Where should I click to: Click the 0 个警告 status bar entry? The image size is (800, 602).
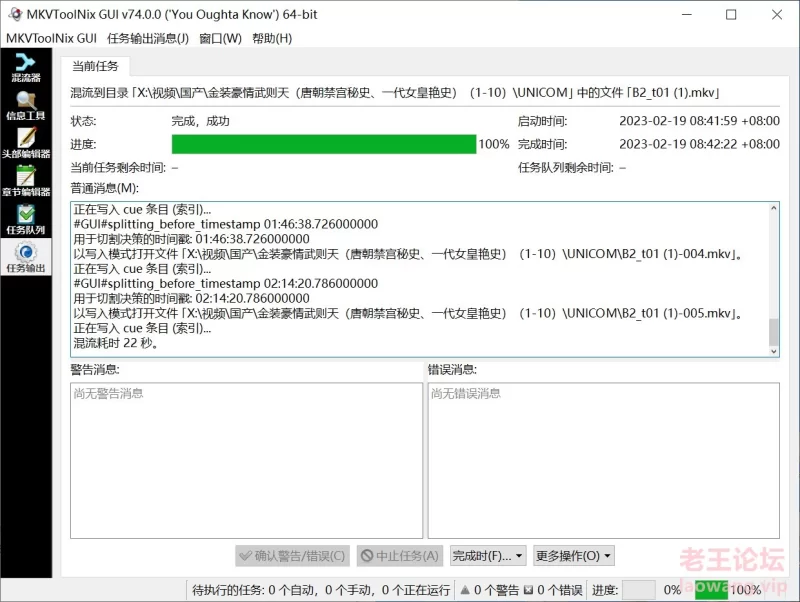pyautogui.click(x=496, y=590)
